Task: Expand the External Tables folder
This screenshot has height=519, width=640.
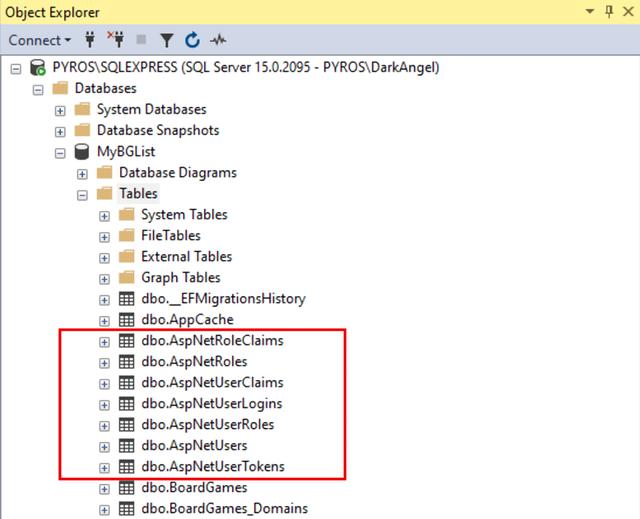Action: (104, 258)
